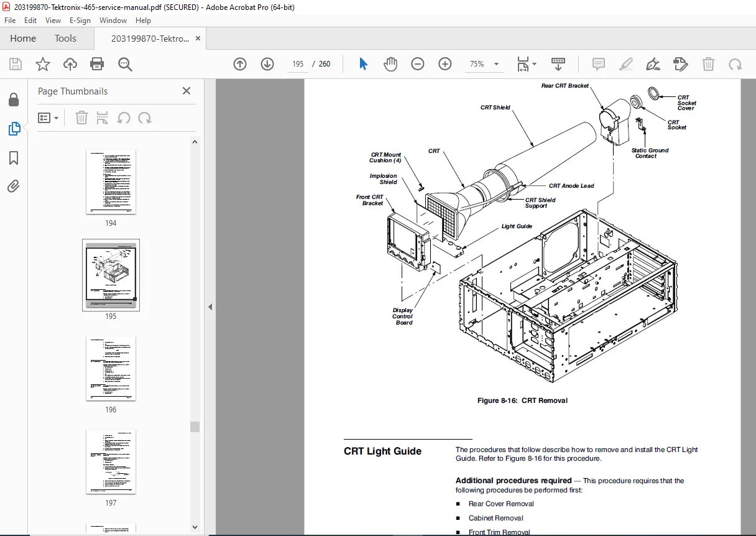Click the Print icon
The image size is (756, 536).
(x=97, y=64)
